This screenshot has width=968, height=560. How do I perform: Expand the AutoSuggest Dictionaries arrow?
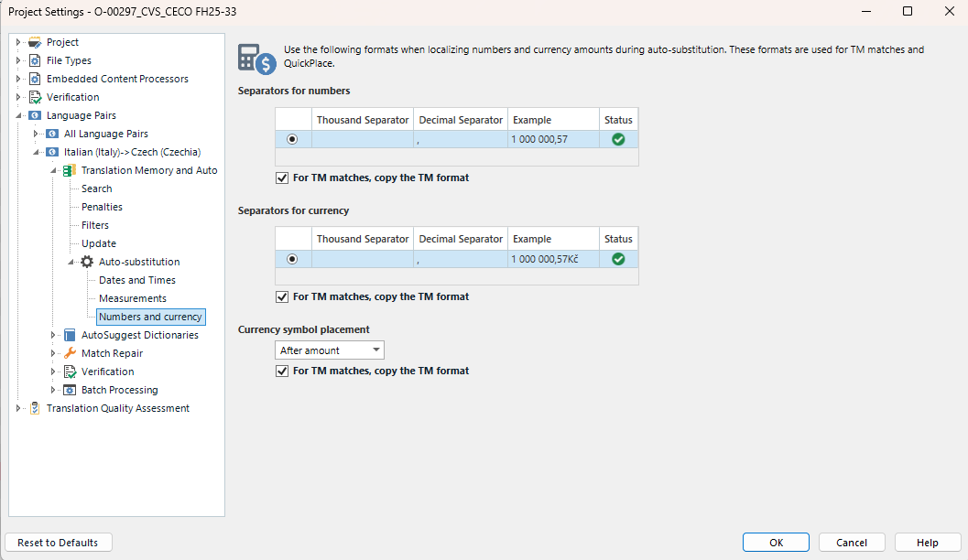[x=52, y=335]
